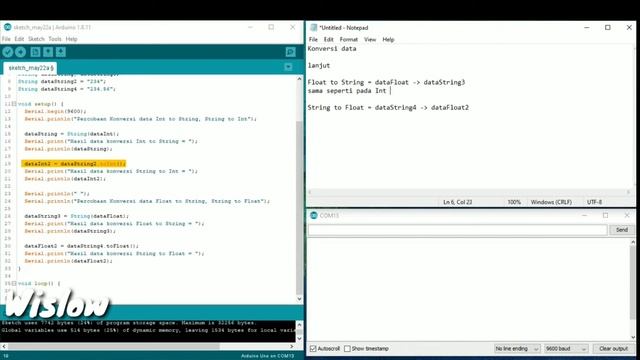
Task: Open Arduino Edit menu
Action: [x=19, y=39]
